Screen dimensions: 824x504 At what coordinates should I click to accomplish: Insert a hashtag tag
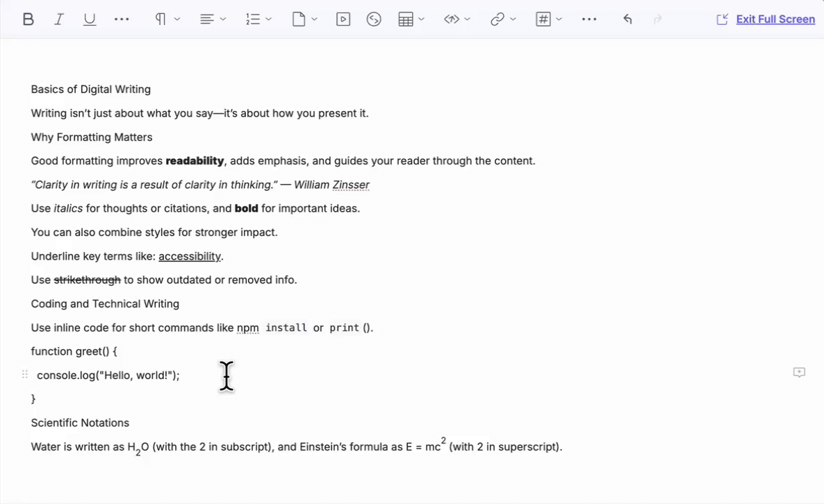pyautogui.click(x=543, y=19)
